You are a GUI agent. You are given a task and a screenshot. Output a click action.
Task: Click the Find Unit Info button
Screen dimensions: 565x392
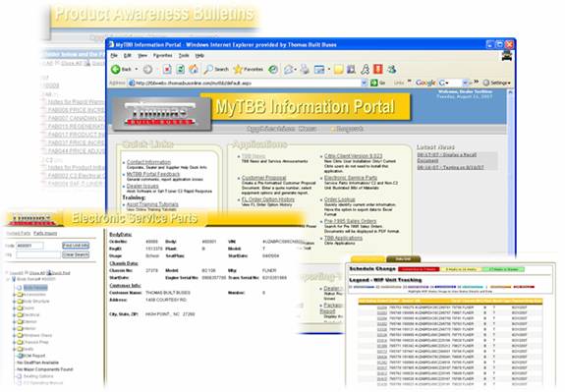[x=76, y=246]
